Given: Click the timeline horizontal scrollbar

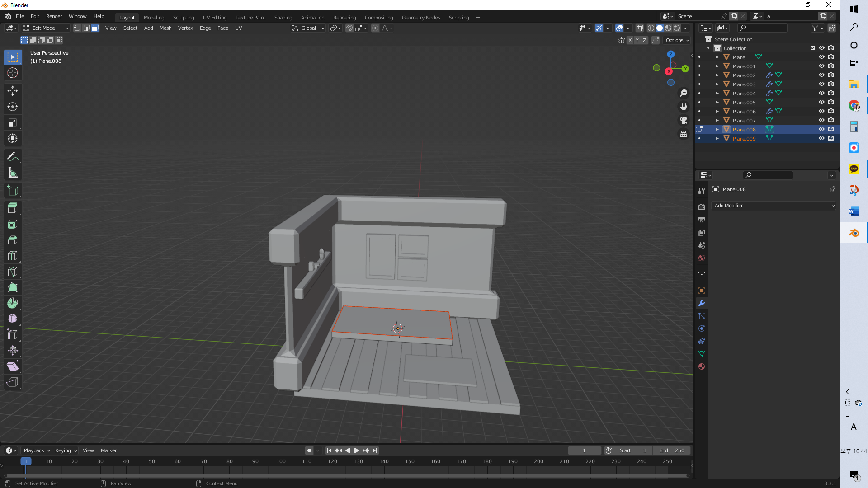Looking at the screenshot, I should point(346,475).
